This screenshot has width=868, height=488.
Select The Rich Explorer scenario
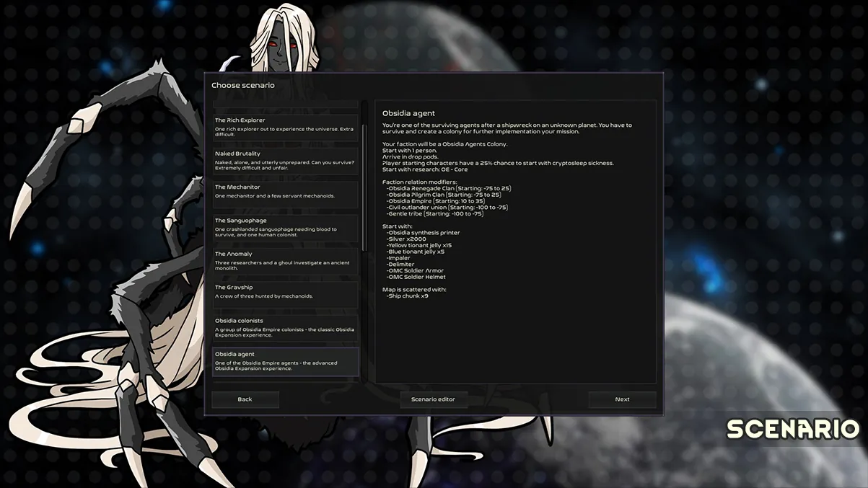tap(285, 125)
